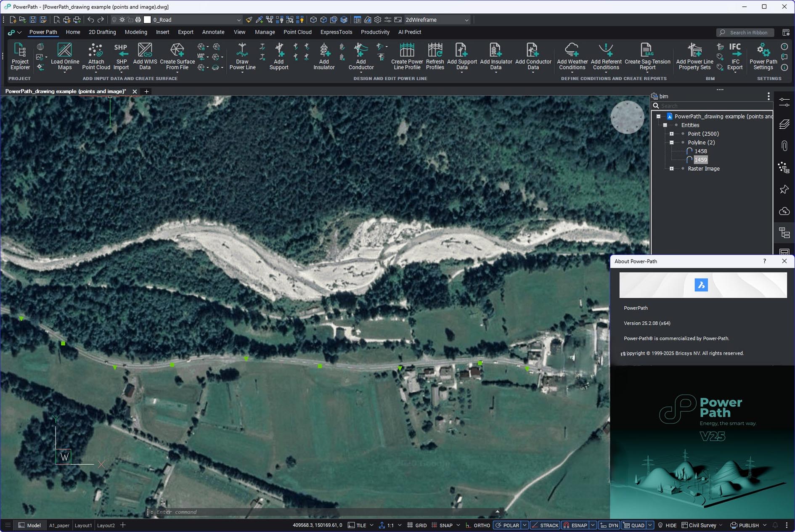Click the Load Online Maps icon
This screenshot has width=795, height=532.
pyautogui.click(x=65, y=56)
